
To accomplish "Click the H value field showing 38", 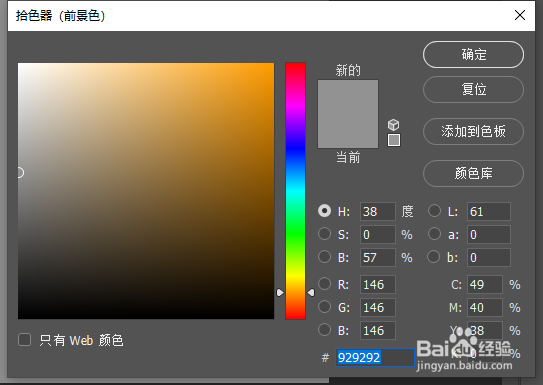I will coord(377,212).
